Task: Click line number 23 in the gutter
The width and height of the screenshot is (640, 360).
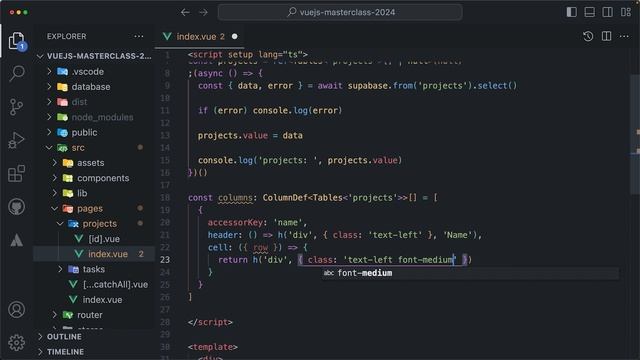Action: click(x=165, y=260)
